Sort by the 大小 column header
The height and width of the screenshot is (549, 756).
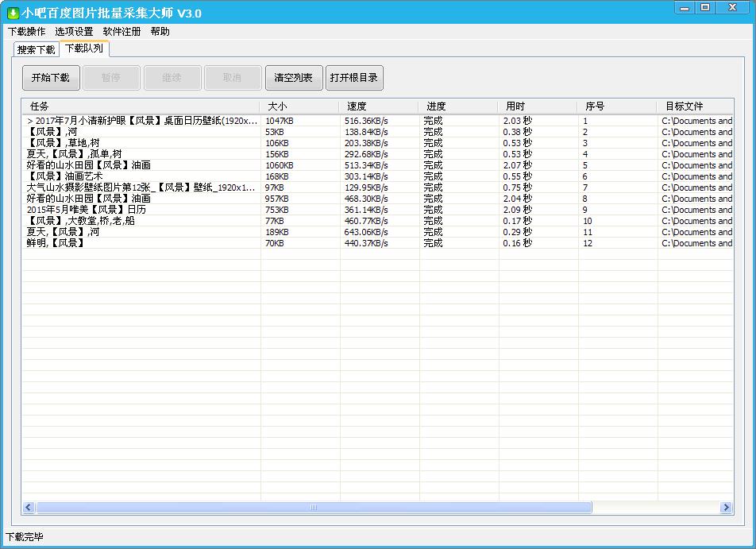pyautogui.click(x=299, y=106)
